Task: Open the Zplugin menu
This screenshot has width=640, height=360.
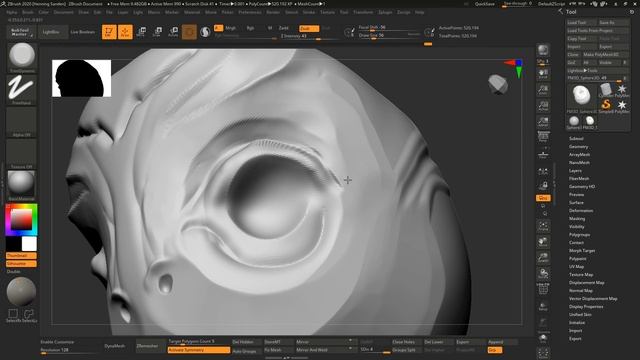Action: pos(385,12)
